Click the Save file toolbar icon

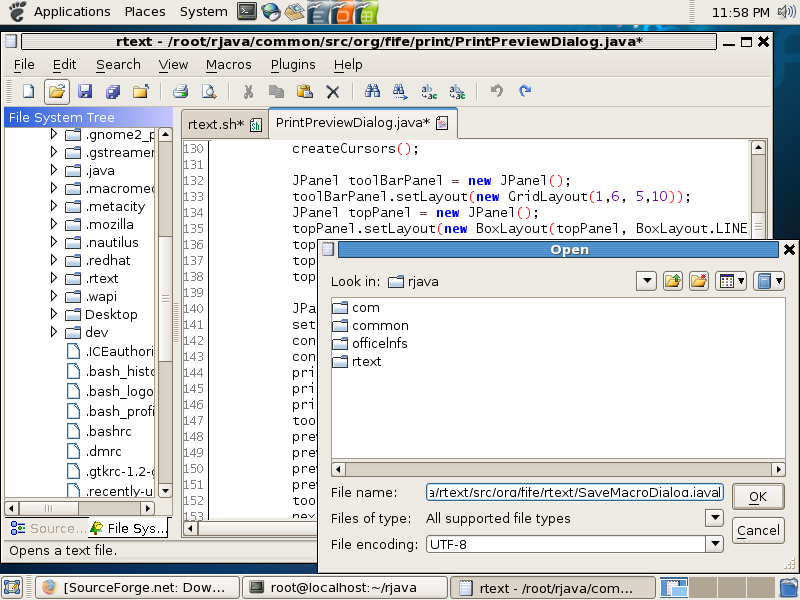pyautogui.click(x=85, y=91)
